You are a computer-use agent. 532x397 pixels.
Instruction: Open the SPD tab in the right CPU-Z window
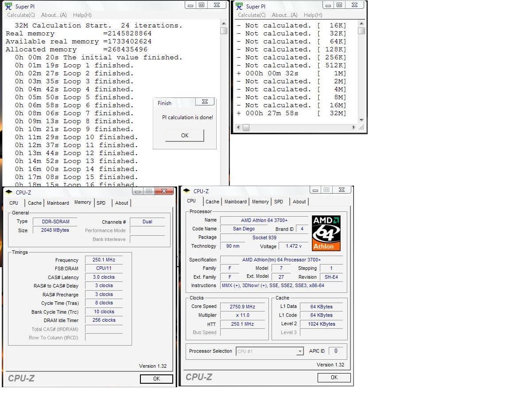pos(279,202)
